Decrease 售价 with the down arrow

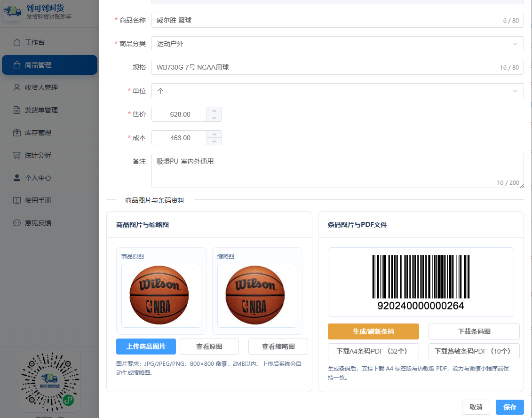pyautogui.click(x=214, y=118)
